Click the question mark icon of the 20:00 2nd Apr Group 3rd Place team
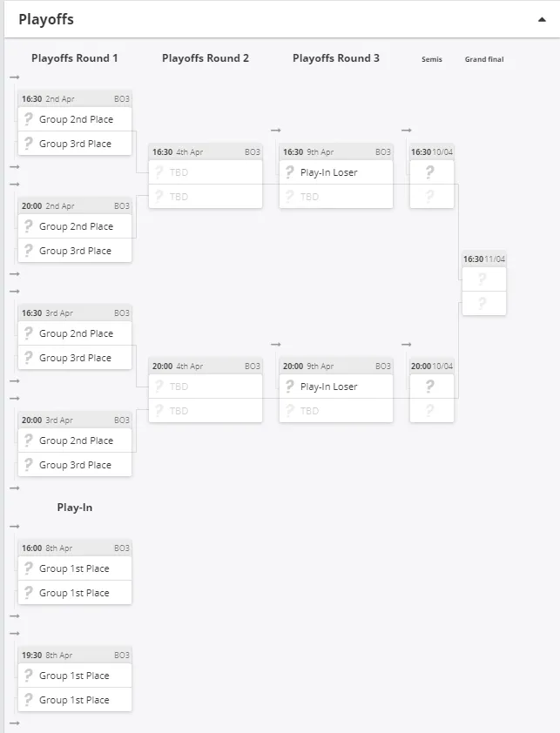This screenshot has width=560, height=733. pyautogui.click(x=29, y=251)
